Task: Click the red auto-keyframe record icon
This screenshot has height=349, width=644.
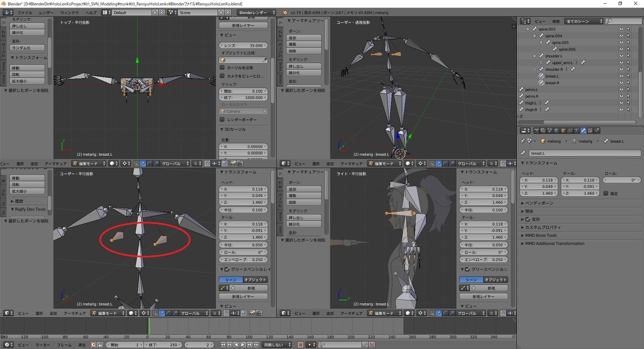Action: (301, 345)
